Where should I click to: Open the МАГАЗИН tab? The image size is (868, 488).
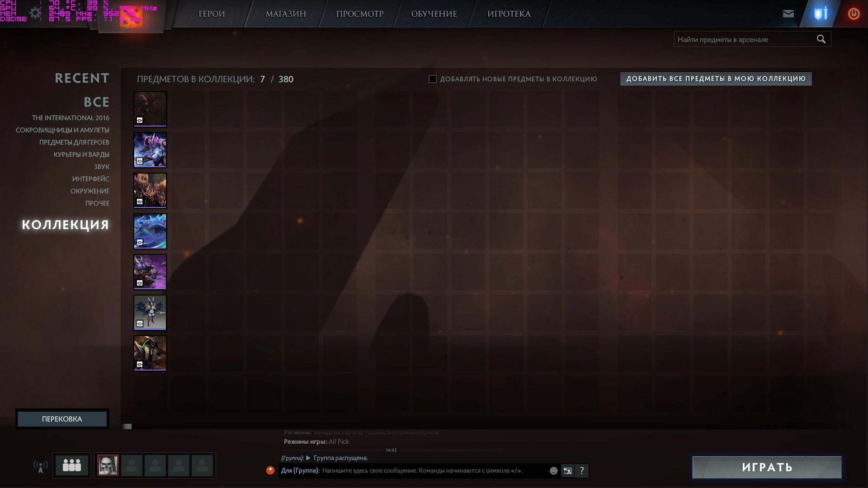[286, 14]
